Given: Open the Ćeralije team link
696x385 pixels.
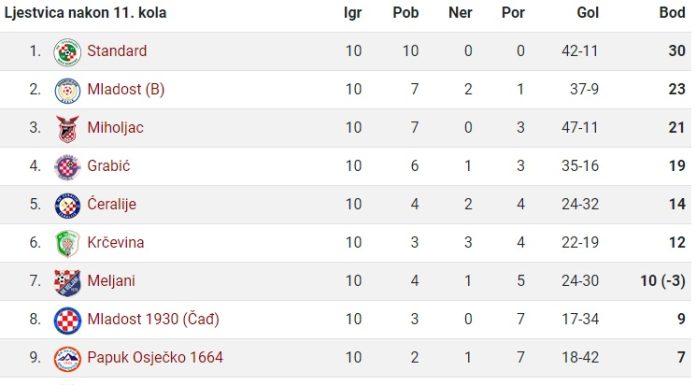Looking at the screenshot, I should pos(111,204).
